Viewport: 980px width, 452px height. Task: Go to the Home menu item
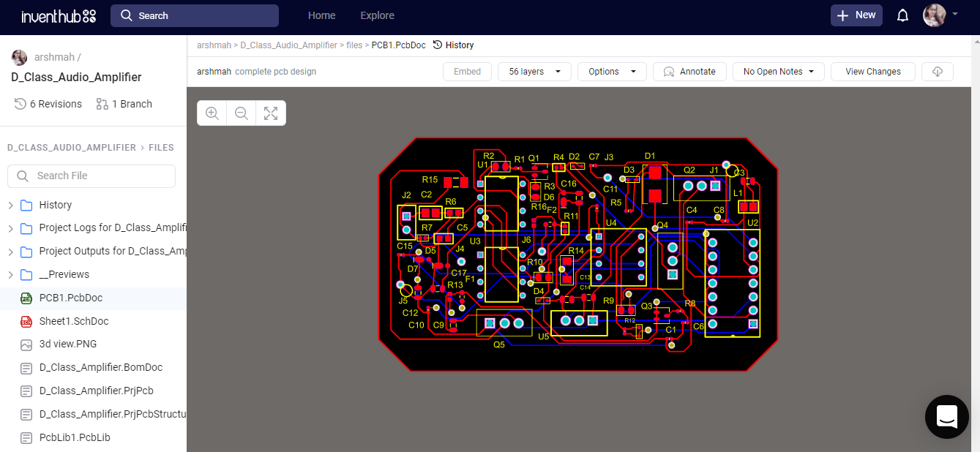coord(321,15)
